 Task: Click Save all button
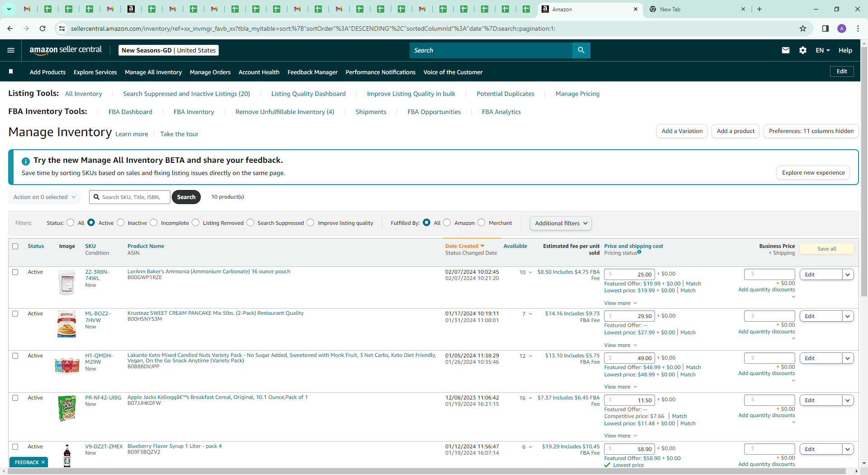tap(827, 249)
